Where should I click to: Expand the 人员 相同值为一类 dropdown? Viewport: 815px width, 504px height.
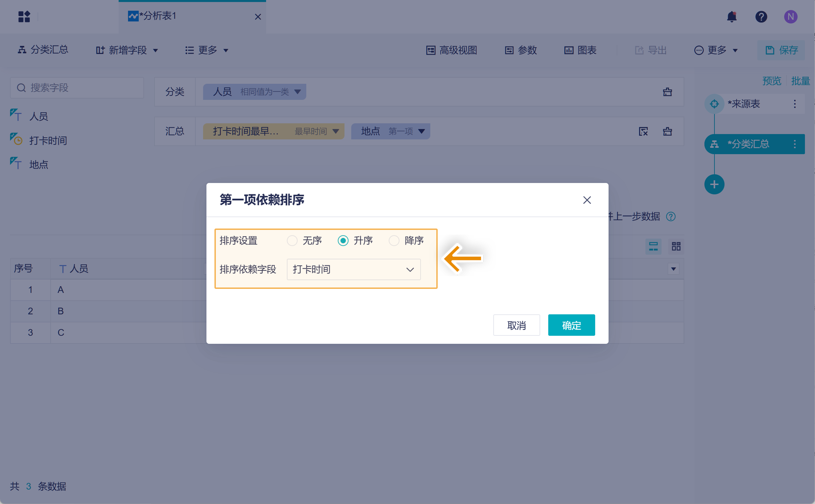298,91
